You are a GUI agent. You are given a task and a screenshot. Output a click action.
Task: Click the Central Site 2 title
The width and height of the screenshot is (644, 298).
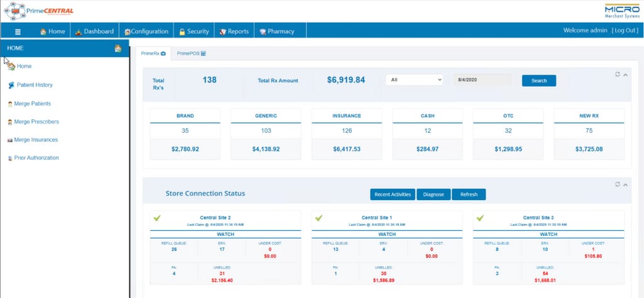click(x=216, y=218)
